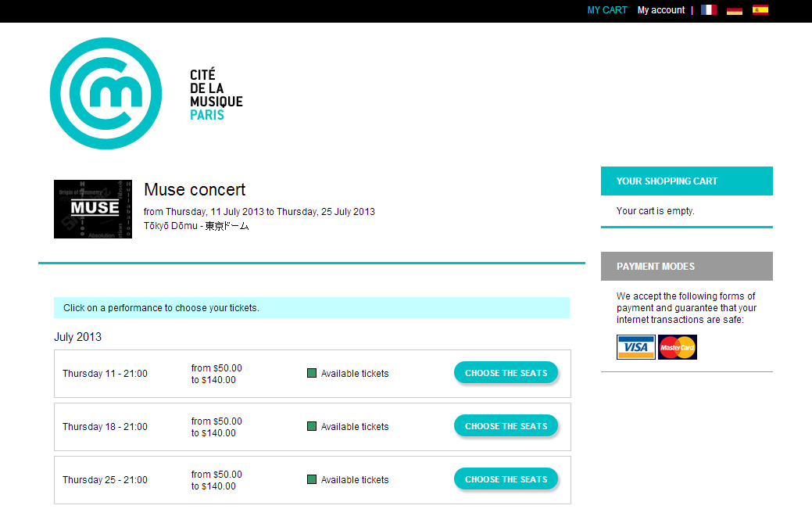Click the MasterCard icon
812x509 pixels.
(678, 347)
